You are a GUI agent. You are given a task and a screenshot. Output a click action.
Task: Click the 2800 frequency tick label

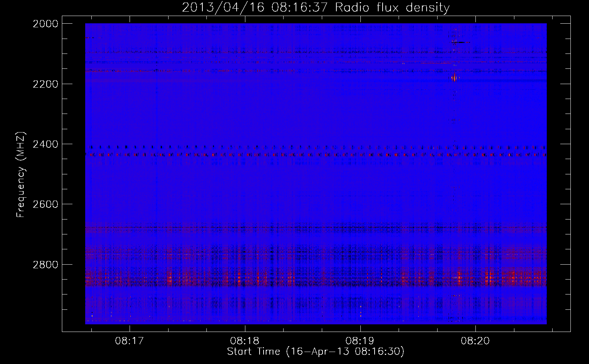pos(45,265)
